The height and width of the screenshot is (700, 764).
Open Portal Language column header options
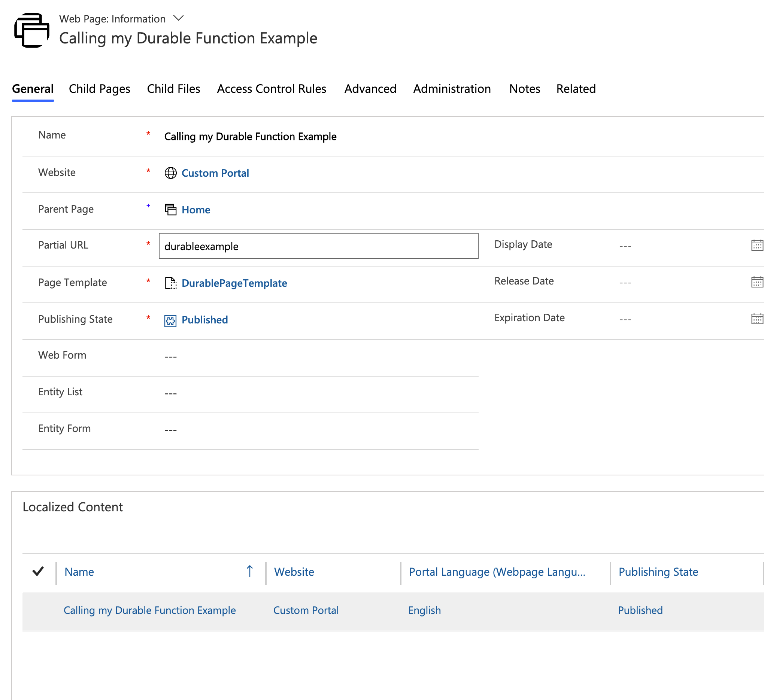pos(497,572)
